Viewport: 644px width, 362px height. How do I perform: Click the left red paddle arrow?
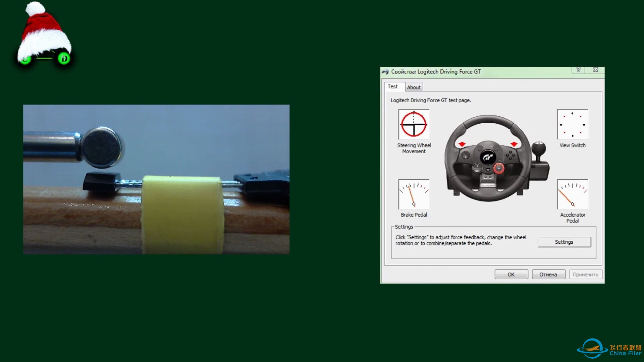[462, 144]
